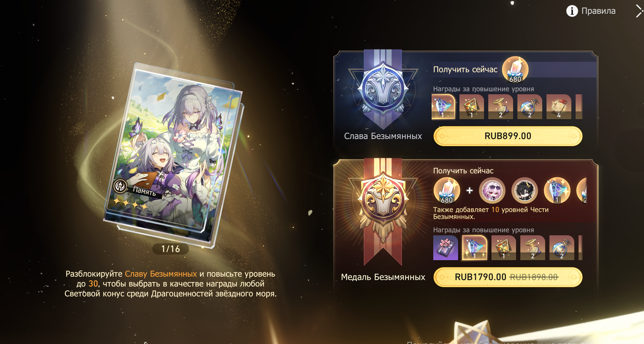Buy Слава Безымянных for RUB899.00
The image size is (644, 344).
pyautogui.click(x=508, y=136)
